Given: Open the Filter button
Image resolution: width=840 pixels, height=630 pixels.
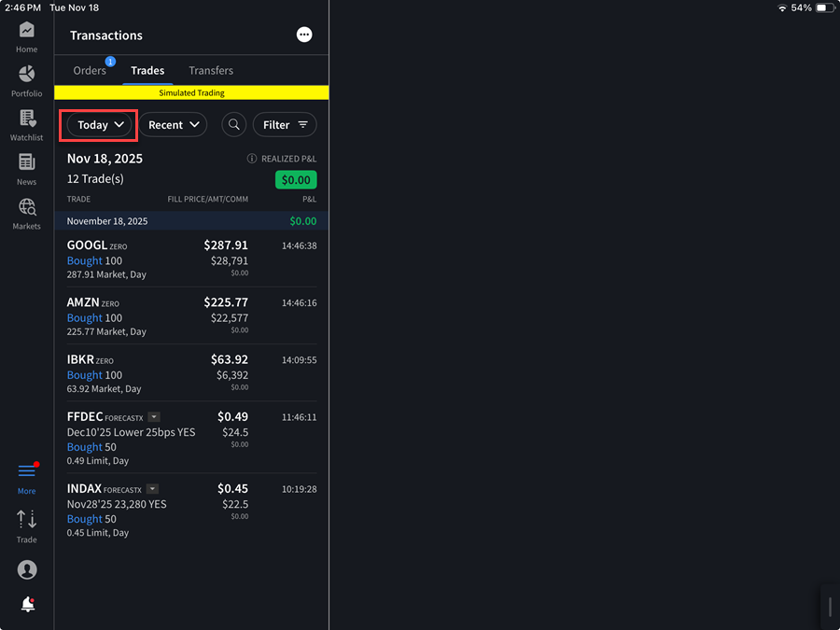Looking at the screenshot, I should [x=285, y=125].
